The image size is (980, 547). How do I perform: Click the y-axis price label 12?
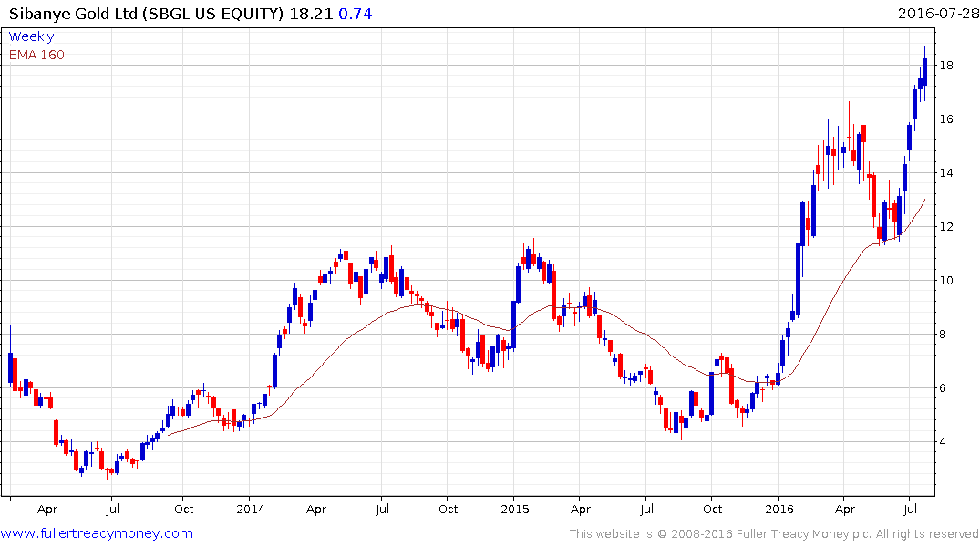pyautogui.click(x=946, y=226)
